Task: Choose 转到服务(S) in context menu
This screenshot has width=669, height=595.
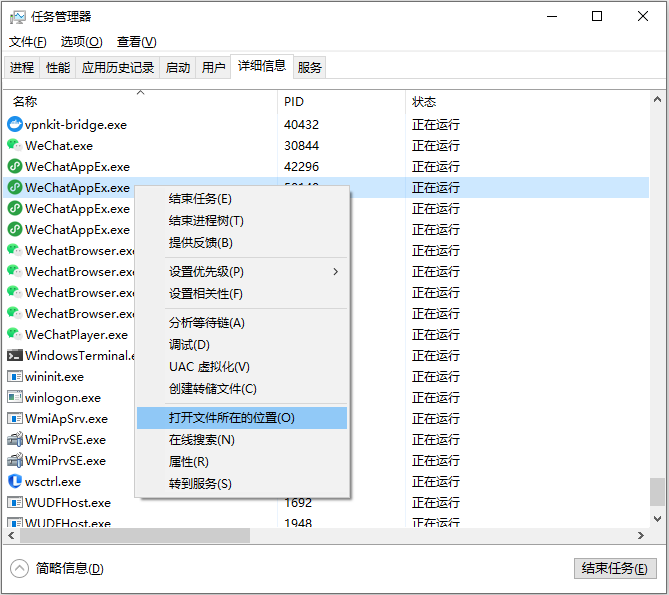Action: click(242, 484)
